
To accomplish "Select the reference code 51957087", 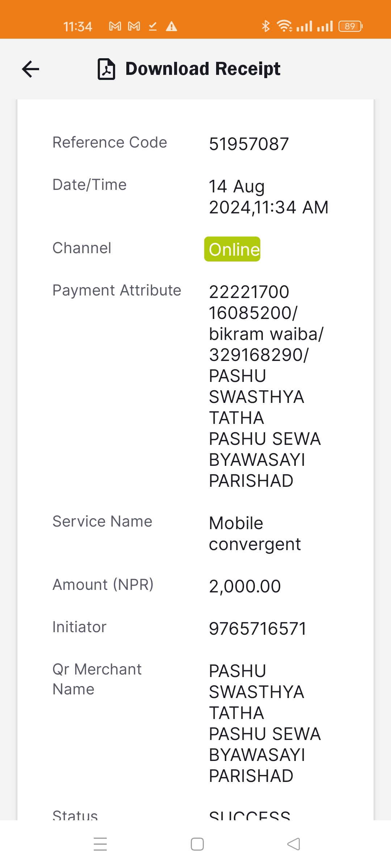I will tap(249, 144).
